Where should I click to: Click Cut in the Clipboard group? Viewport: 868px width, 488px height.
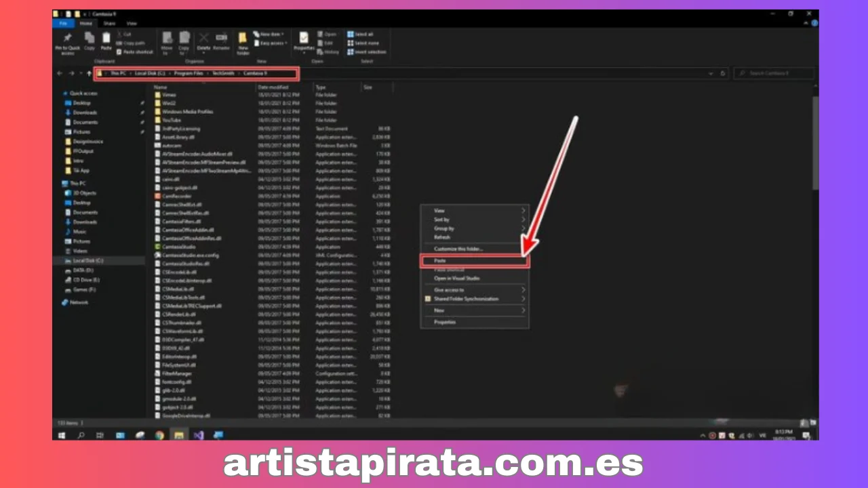click(125, 35)
